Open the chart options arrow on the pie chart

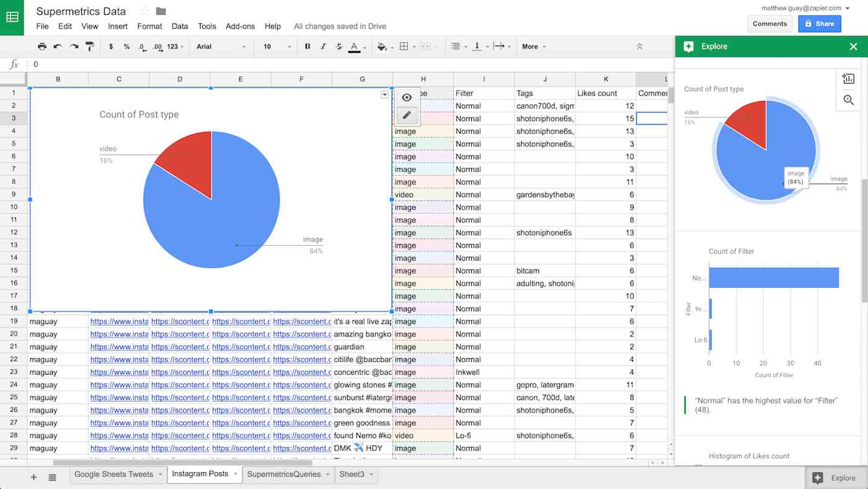pyautogui.click(x=385, y=94)
